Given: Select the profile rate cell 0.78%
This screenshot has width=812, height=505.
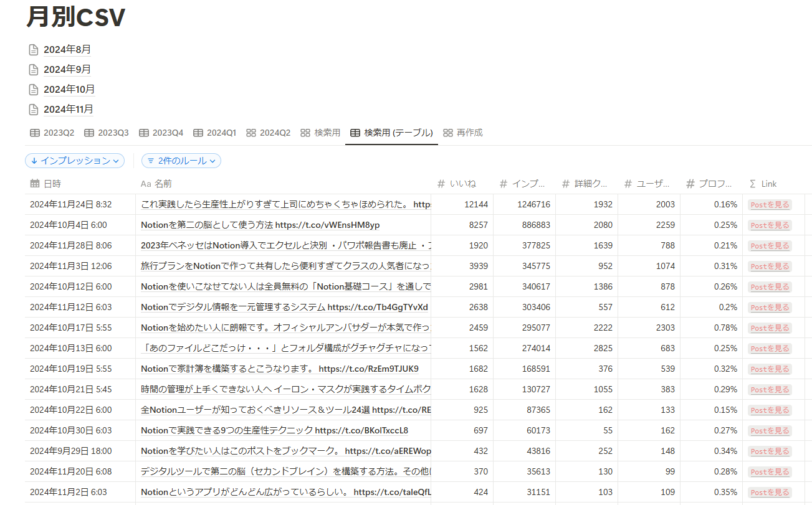Looking at the screenshot, I should pos(711,328).
